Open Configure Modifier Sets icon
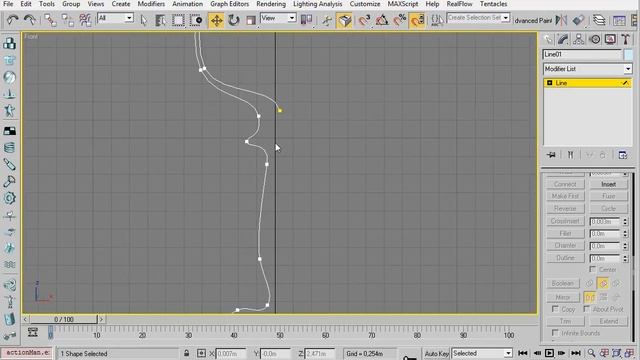This screenshot has height=360, width=640. point(622,155)
